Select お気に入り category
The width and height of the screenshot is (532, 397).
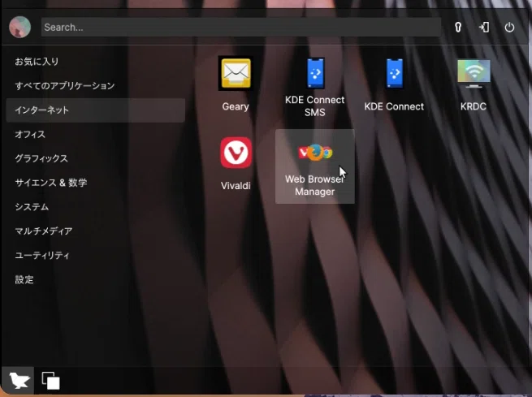(96, 62)
